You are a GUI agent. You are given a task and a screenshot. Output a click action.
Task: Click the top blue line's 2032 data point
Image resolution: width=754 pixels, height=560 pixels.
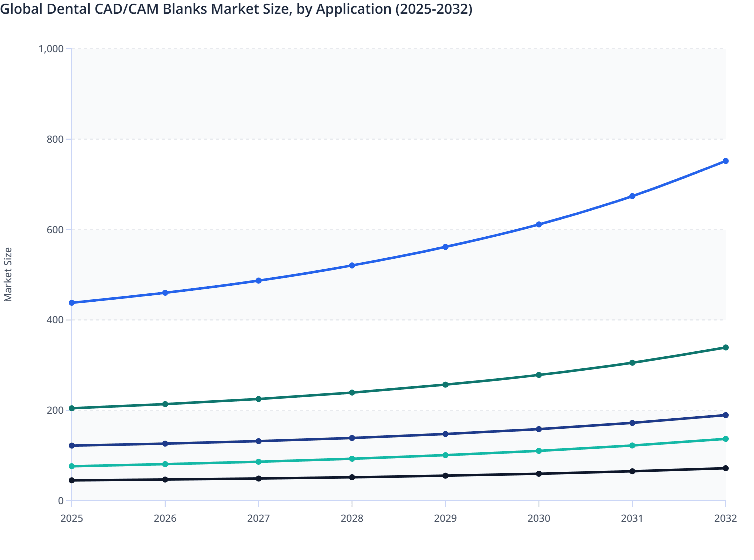click(725, 161)
